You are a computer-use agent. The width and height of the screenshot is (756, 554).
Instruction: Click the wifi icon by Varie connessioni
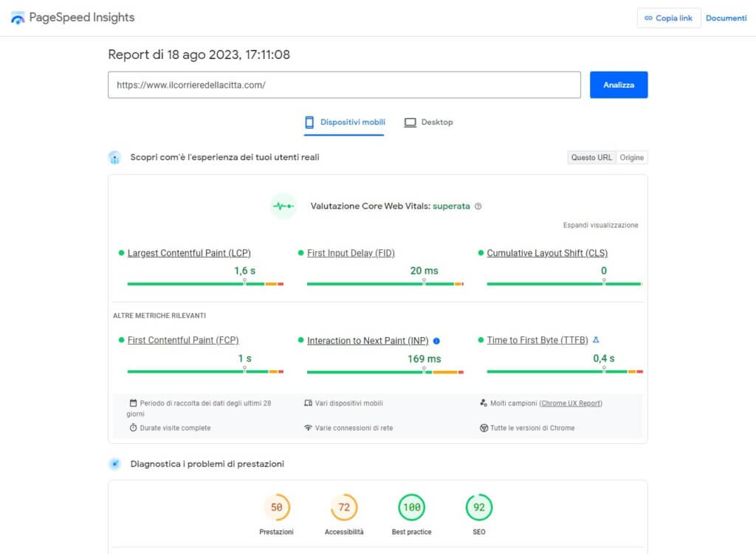point(308,427)
